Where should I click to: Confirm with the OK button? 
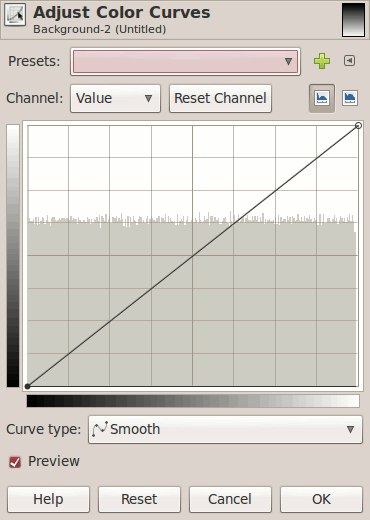(x=321, y=499)
